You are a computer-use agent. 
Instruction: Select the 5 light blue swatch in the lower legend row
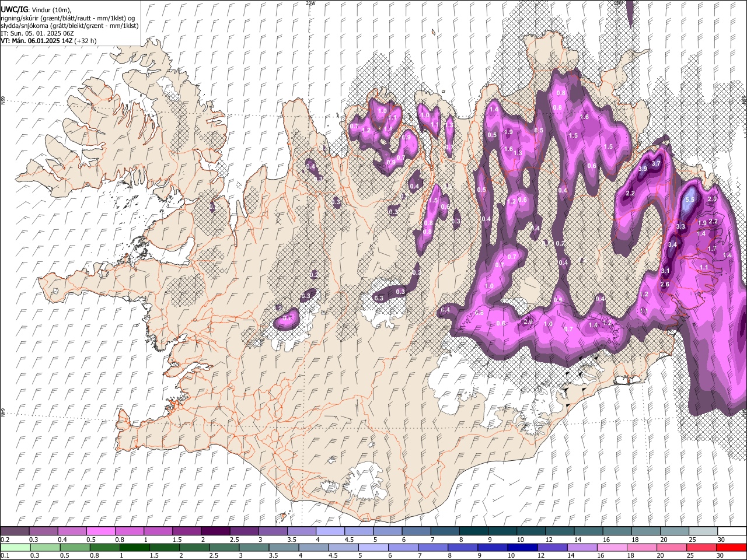pos(373,548)
